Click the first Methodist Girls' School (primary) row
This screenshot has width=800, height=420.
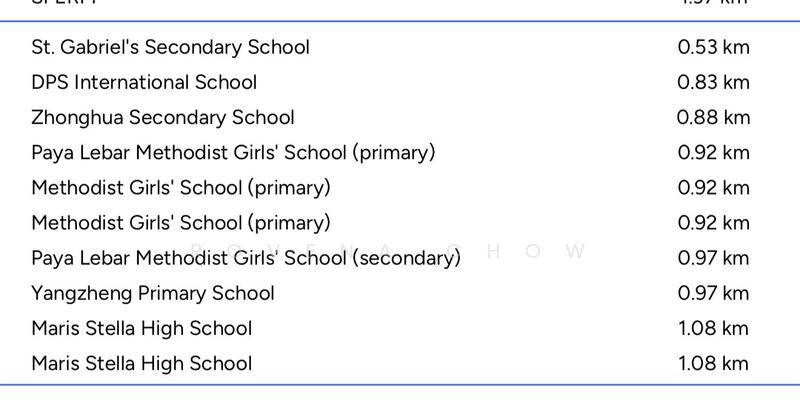(x=181, y=187)
